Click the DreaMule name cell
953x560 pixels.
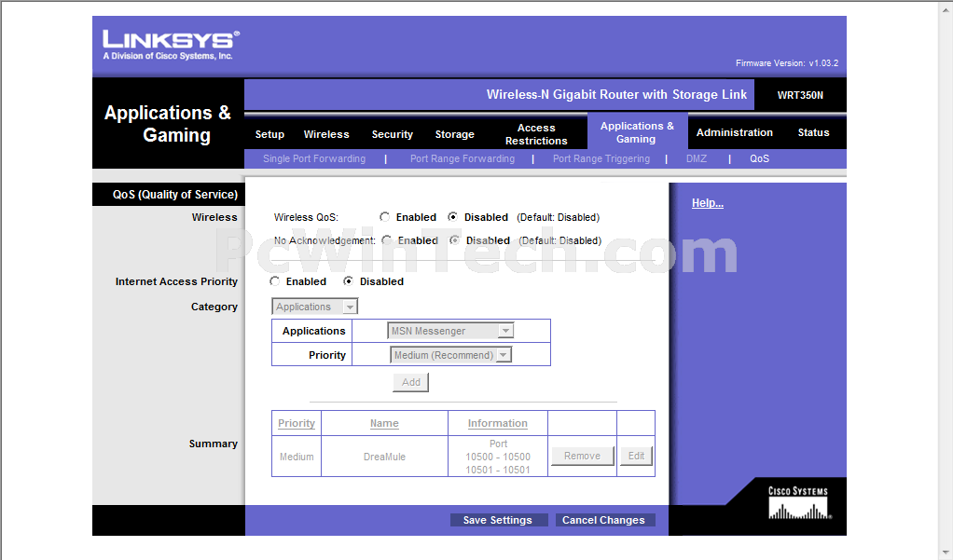click(x=385, y=457)
